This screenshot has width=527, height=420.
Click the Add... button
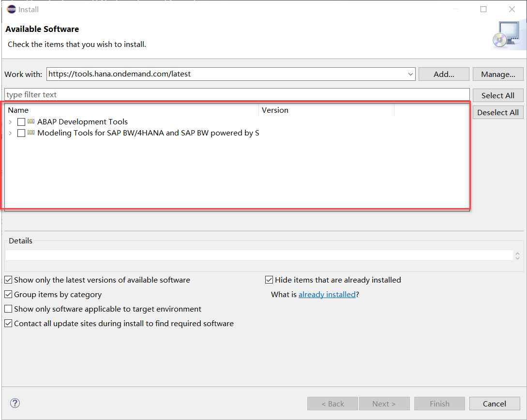(x=444, y=74)
